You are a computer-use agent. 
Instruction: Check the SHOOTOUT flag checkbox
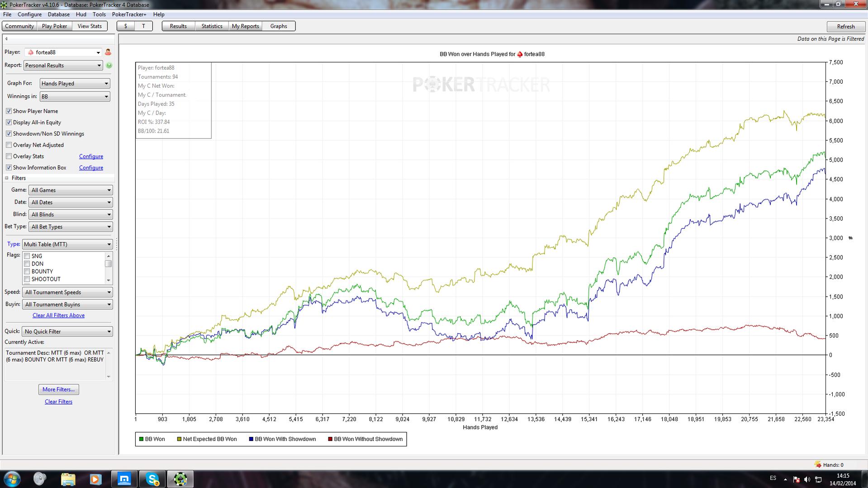coord(27,279)
